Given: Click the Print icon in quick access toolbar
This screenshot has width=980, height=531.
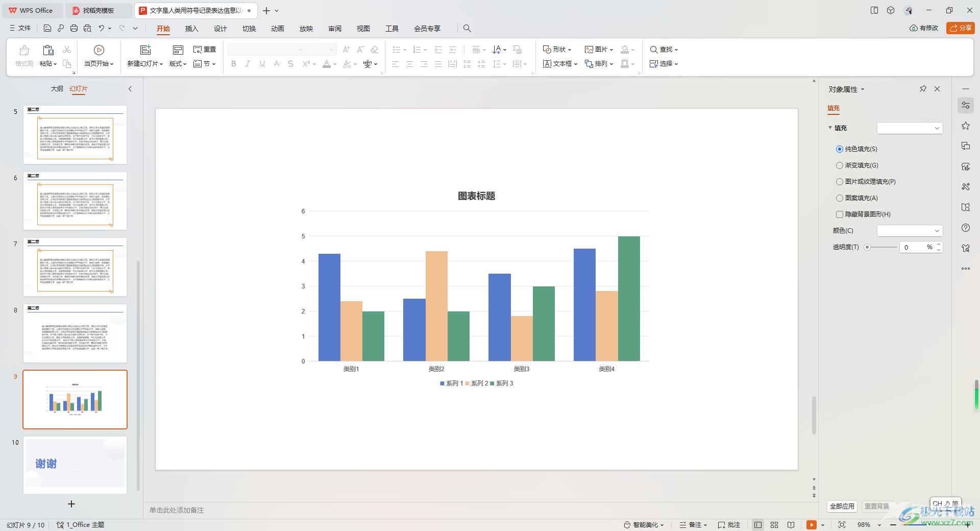Looking at the screenshot, I should 74,28.
